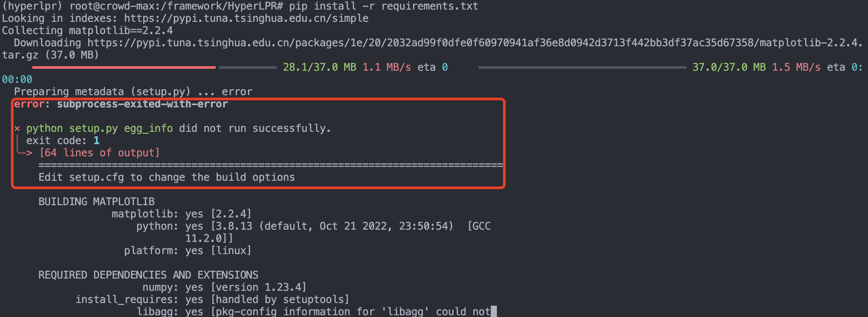This screenshot has height=317, width=868.
Task: Click the 'platform: yes [linux]' line
Action: (188, 251)
